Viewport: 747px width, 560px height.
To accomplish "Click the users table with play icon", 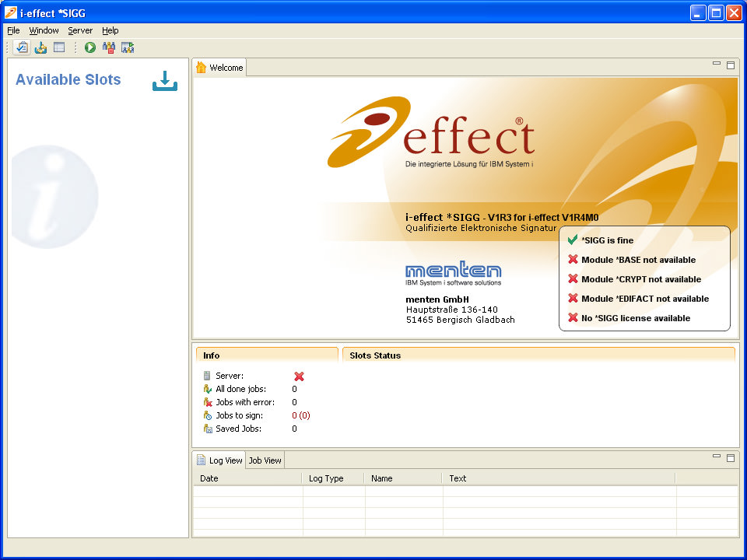I will tap(128, 47).
